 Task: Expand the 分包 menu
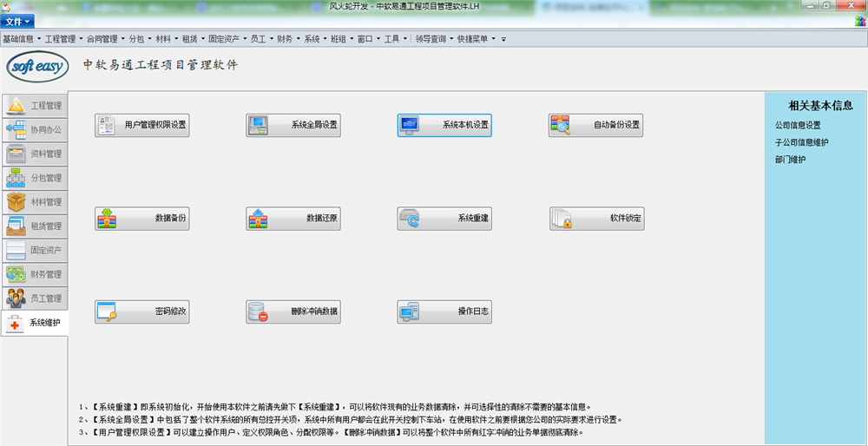pos(140,39)
